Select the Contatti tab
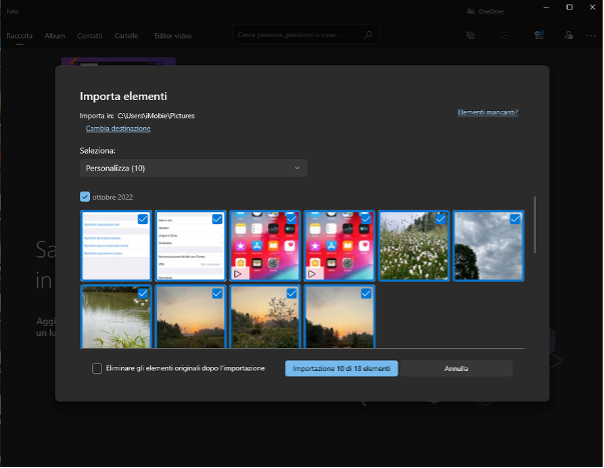Screen dimensions: 604x468 click(x=89, y=35)
